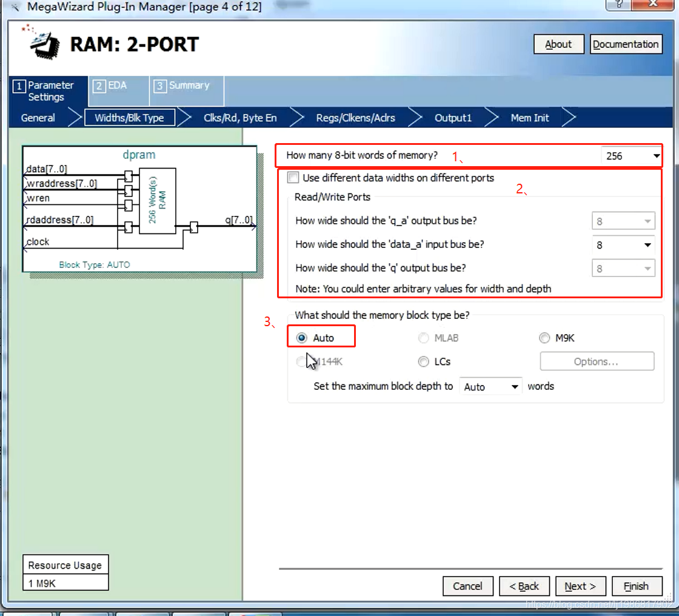Click the 'dpram' title in the diagram
The image size is (679, 616).
[x=139, y=155]
